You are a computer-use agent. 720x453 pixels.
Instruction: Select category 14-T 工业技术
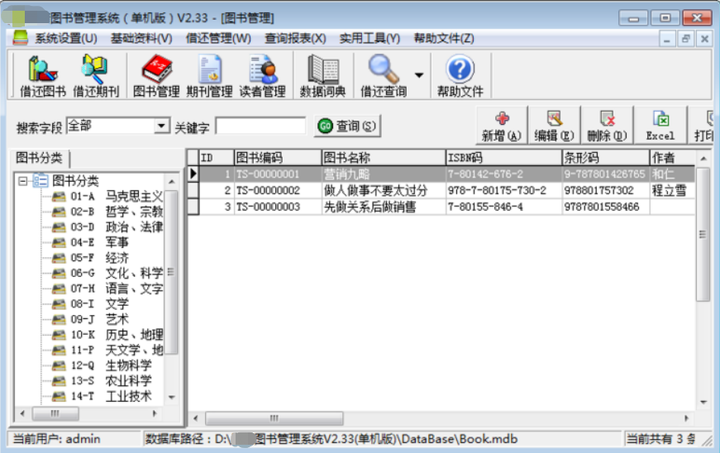[111, 396]
